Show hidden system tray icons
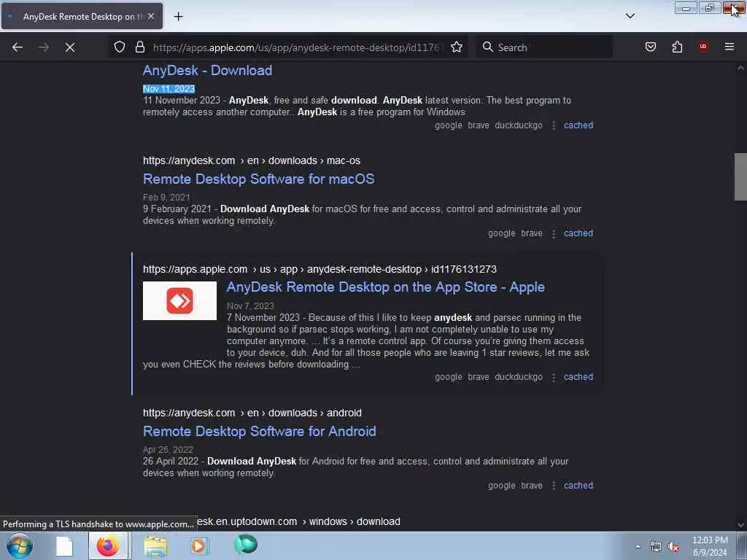The height and width of the screenshot is (560, 747). tap(638, 546)
